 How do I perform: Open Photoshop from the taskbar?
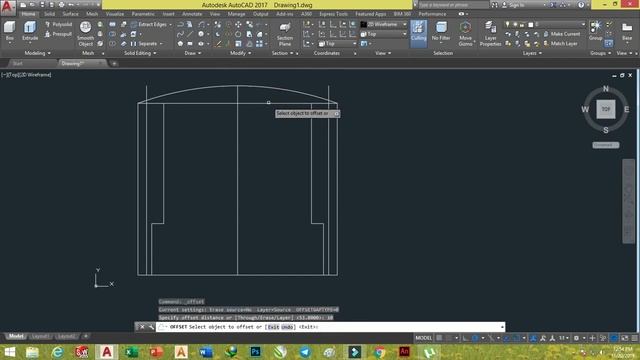pyautogui.click(x=256, y=352)
